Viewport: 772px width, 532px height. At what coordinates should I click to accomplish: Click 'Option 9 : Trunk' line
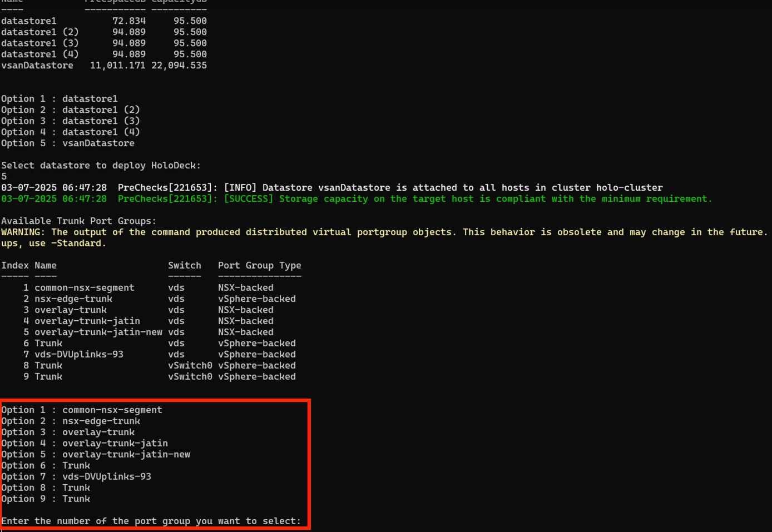[46, 499]
